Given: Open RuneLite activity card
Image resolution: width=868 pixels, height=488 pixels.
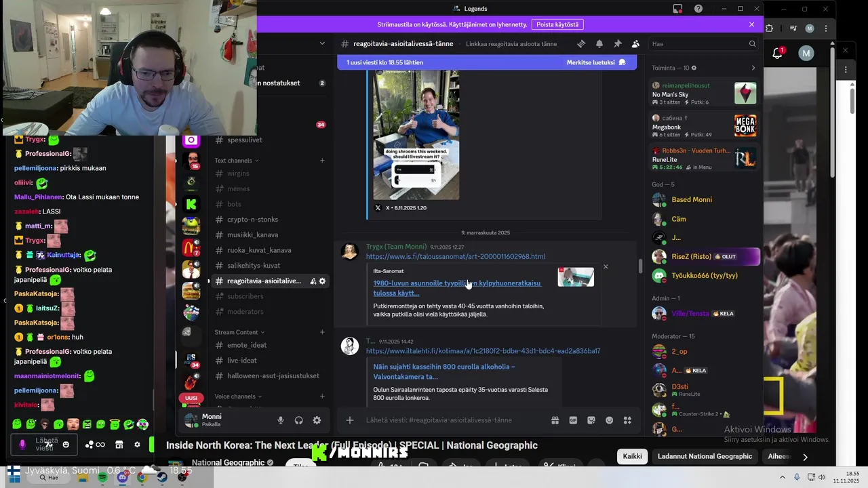Looking at the screenshot, I should [x=704, y=159].
